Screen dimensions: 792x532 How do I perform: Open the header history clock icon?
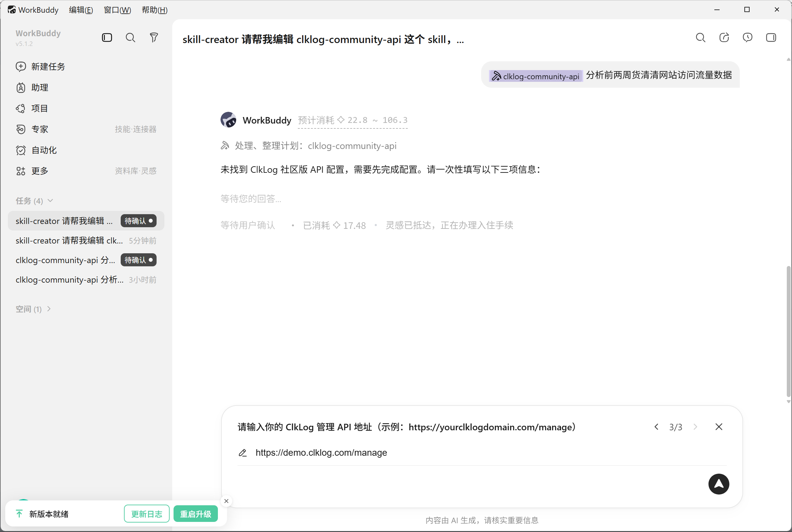tap(748, 37)
